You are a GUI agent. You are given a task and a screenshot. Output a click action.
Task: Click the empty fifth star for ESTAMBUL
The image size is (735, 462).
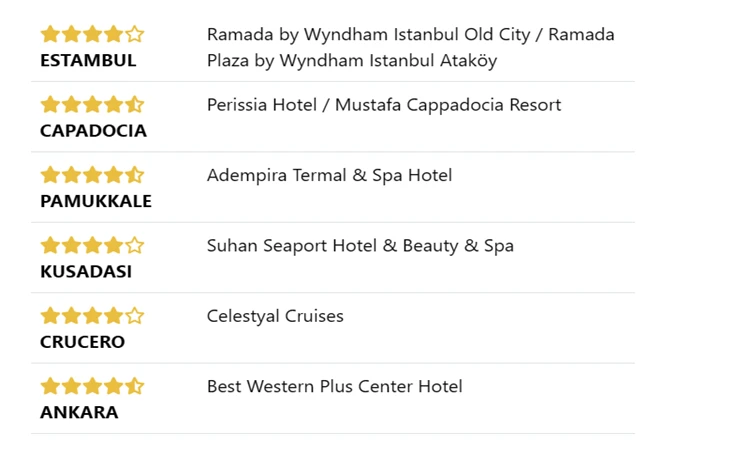pyautogui.click(x=135, y=35)
